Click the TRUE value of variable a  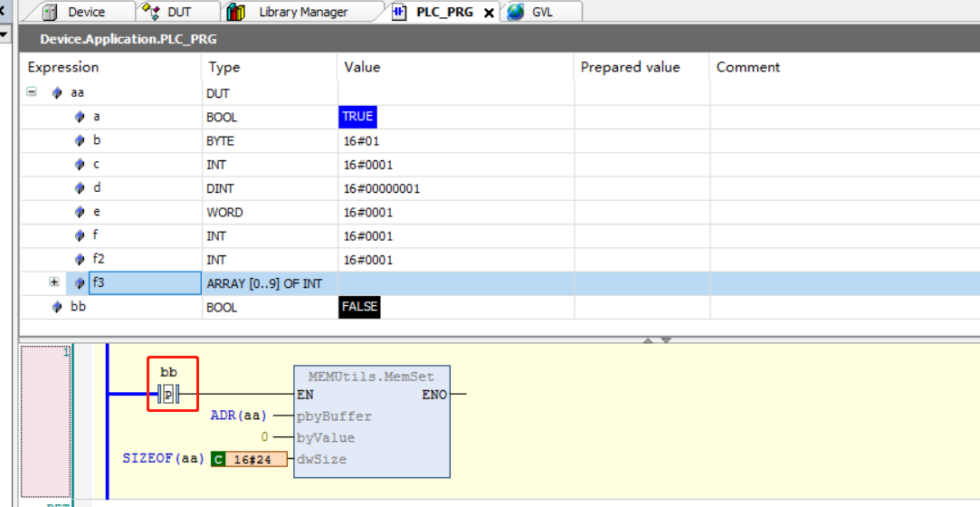pos(357,117)
